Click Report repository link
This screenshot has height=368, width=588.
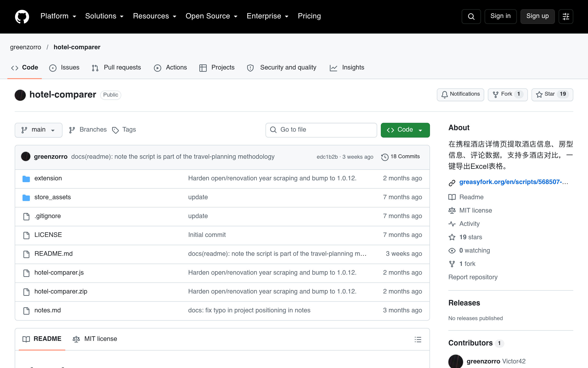pos(473,277)
